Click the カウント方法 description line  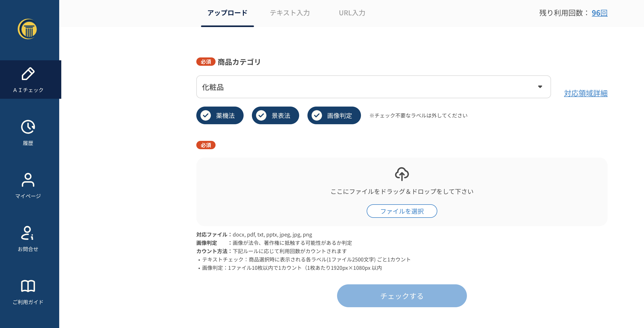272,251
